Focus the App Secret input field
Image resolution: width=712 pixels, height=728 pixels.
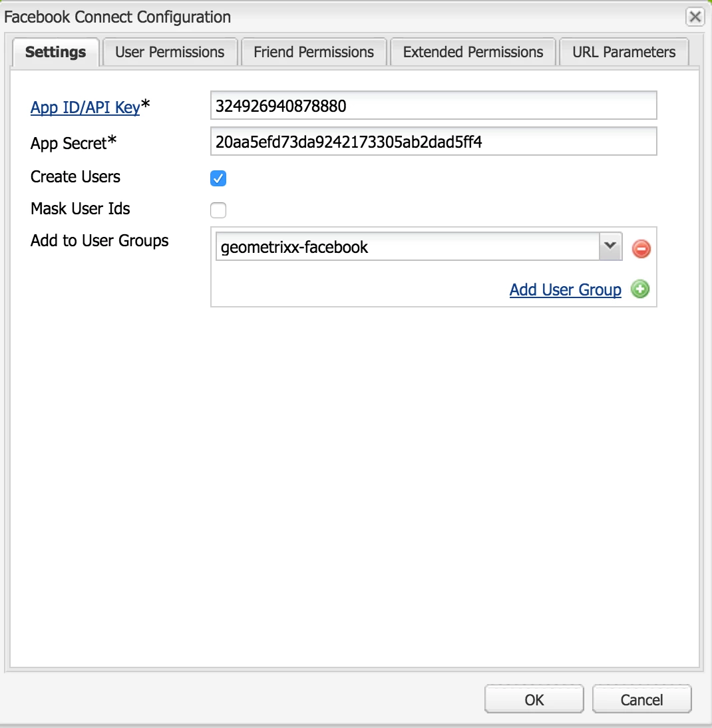click(433, 141)
